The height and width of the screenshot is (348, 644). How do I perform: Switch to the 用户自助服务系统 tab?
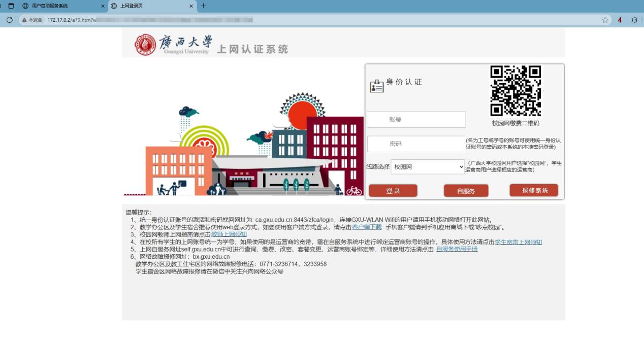pos(61,6)
